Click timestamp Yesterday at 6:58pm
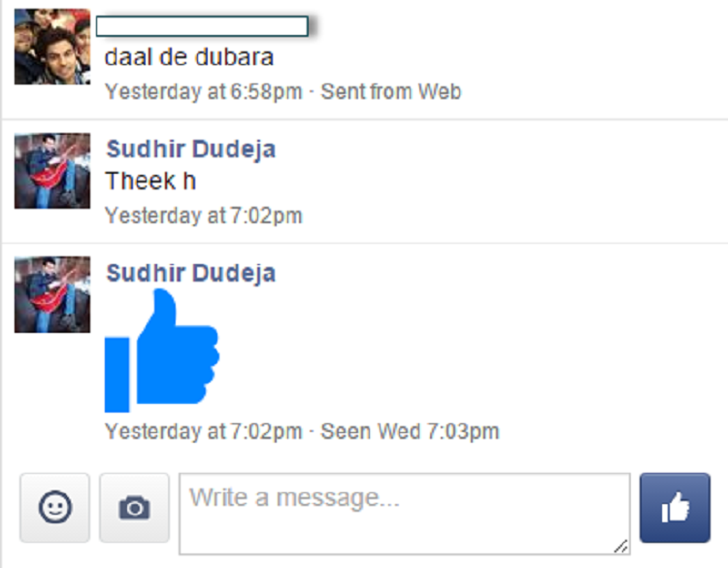728x568 pixels. (204, 91)
